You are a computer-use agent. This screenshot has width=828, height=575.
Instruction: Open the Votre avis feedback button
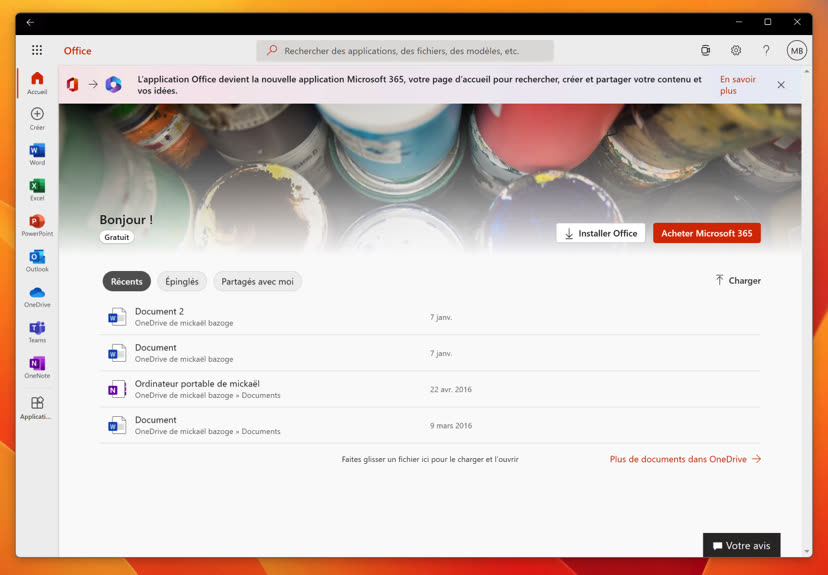pos(741,545)
